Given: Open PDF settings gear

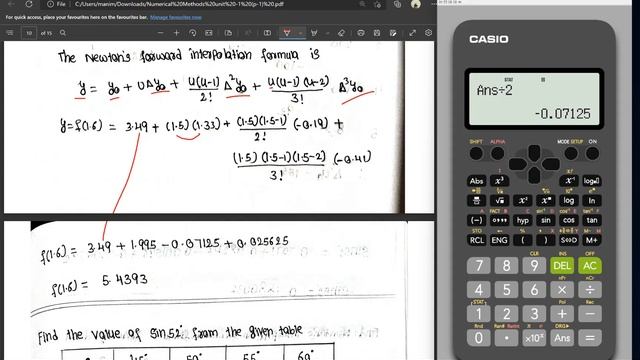Looking at the screenshot, I should pos(428,33).
